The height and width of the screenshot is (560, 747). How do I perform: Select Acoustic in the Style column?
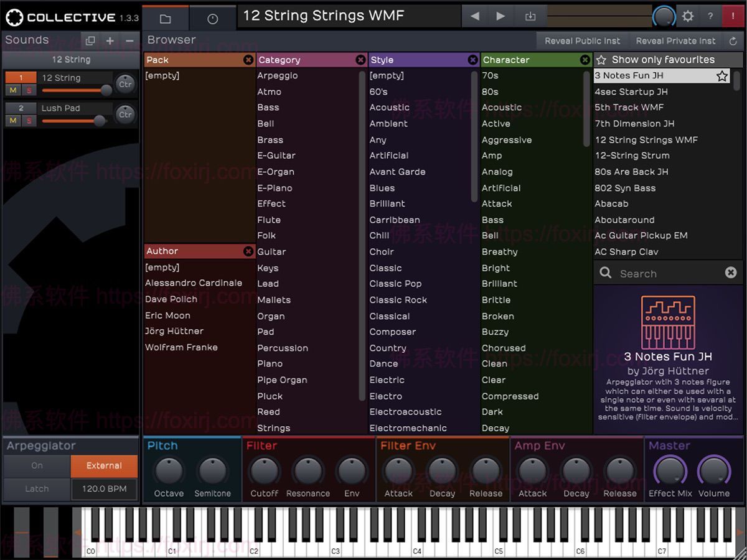389,107
